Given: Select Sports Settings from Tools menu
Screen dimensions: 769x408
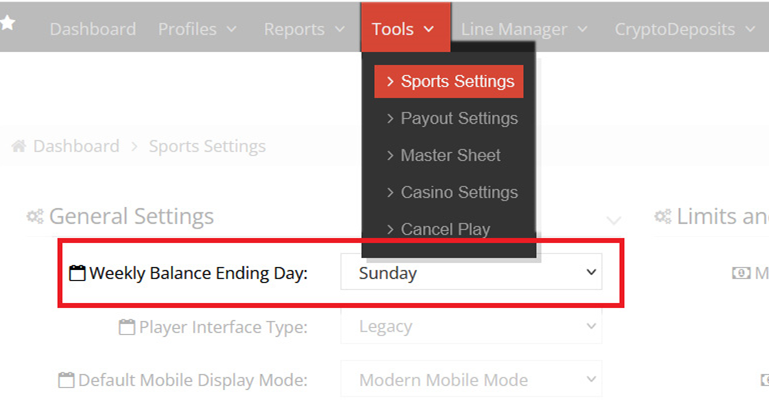Looking at the screenshot, I should tap(448, 81).
